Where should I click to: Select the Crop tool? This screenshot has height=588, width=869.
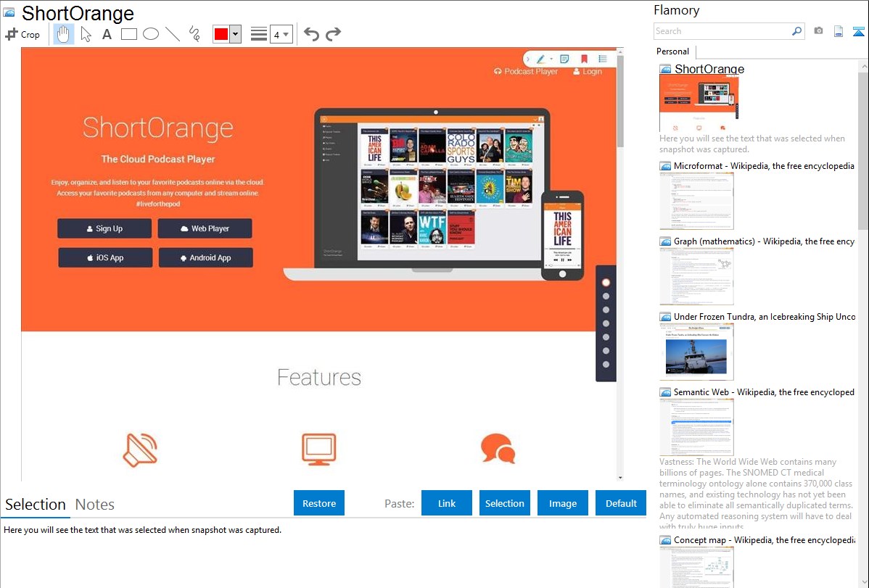(x=22, y=34)
